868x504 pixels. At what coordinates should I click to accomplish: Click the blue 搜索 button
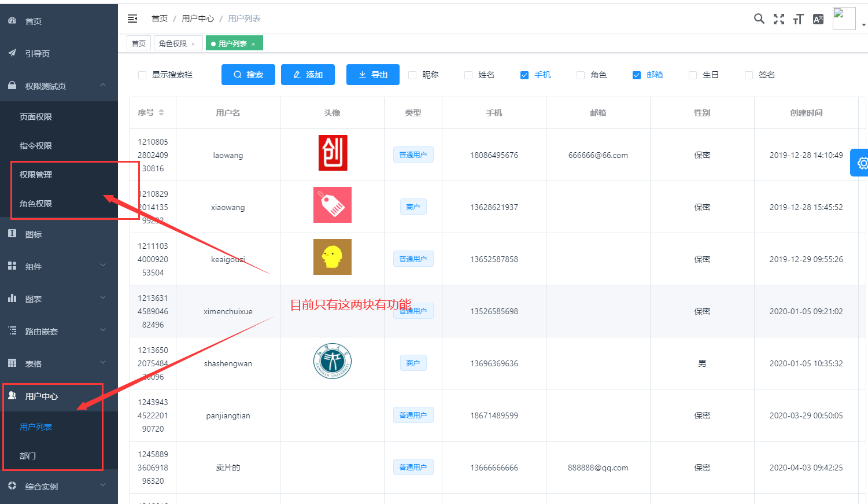coord(248,75)
